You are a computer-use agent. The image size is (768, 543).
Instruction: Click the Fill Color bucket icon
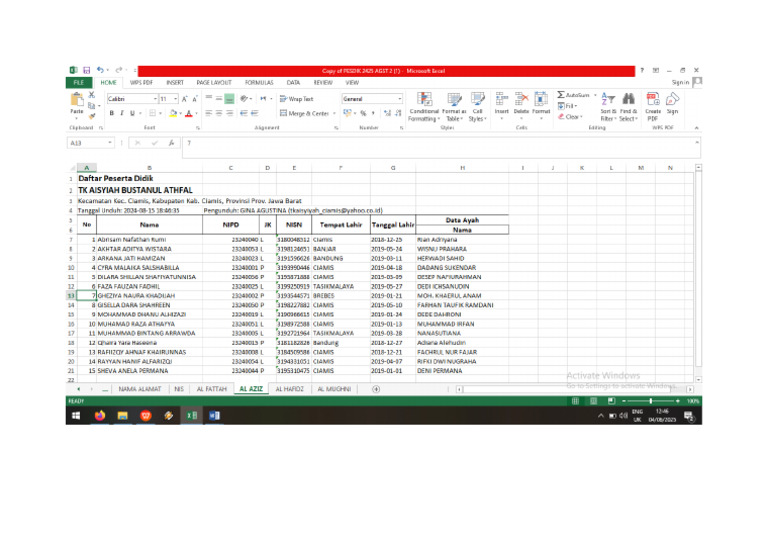(x=173, y=113)
